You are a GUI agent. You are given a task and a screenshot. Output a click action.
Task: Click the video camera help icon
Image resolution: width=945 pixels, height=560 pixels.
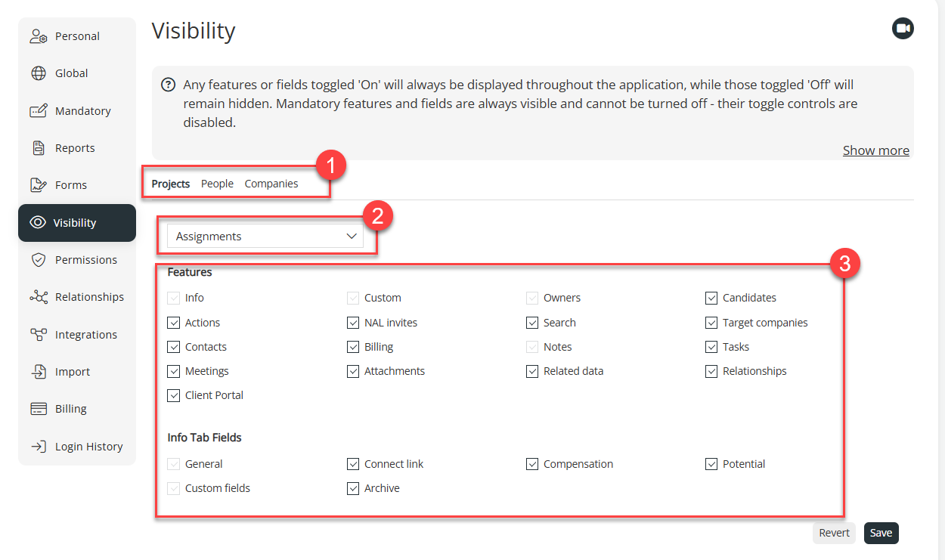point(903,29)
